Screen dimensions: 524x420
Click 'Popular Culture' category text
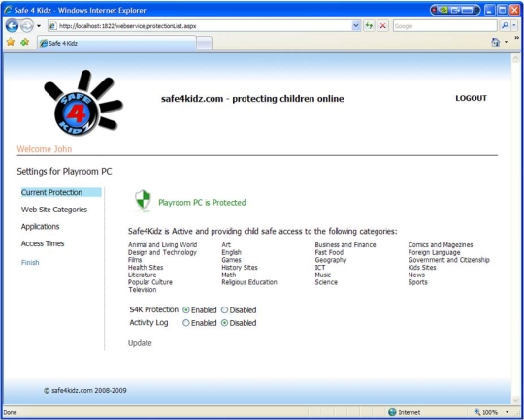pyautogui.click(x=150, y=282)
